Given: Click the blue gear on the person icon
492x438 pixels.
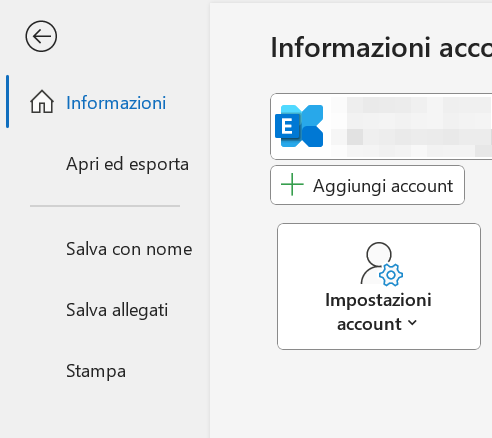Looking at the screenshot, I should (391, 275).
